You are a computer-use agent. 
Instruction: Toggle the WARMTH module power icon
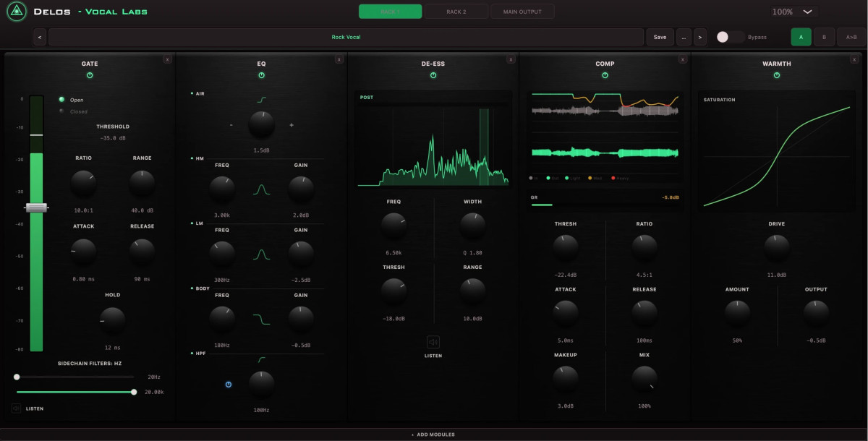coord(777,75)
